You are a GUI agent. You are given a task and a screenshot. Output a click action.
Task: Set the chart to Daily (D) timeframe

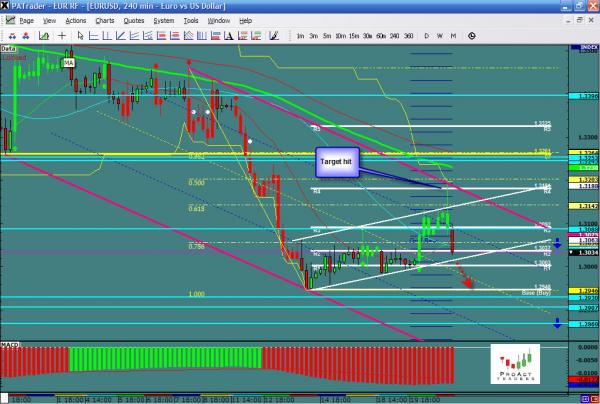coord(426,35)
